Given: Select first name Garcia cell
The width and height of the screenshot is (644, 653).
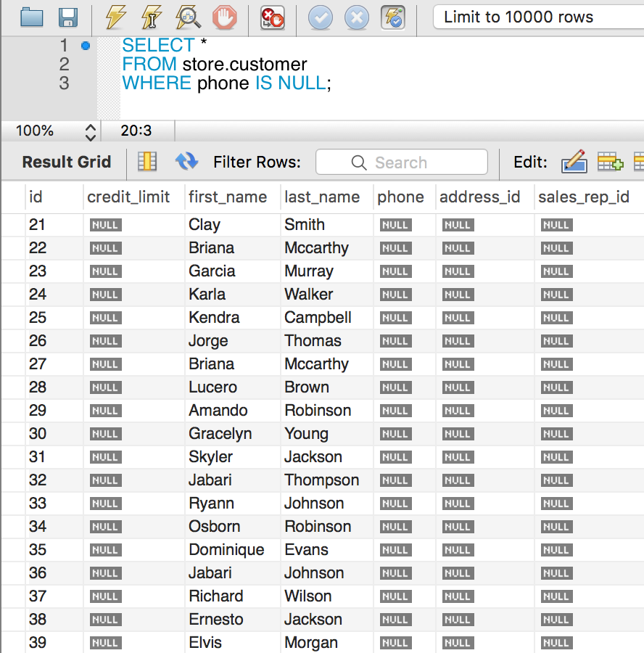Looking at the screenshot, I should pyautogui.click(x=233, y=271).
